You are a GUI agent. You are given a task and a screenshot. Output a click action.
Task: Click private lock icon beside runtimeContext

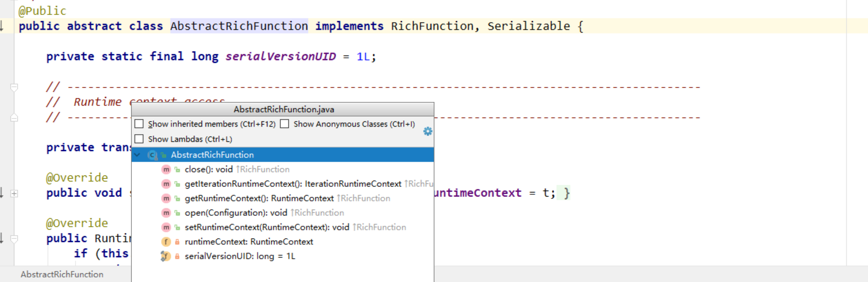coord(177,242)
